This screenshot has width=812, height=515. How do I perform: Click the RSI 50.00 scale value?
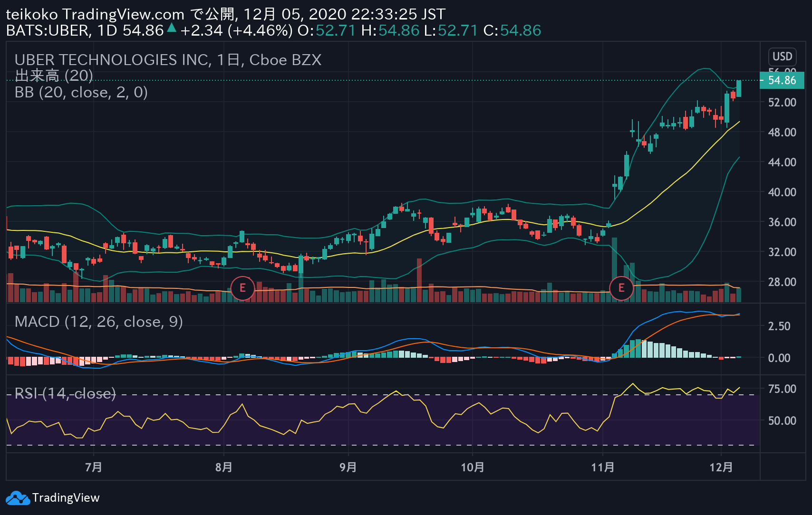(782, 420)
